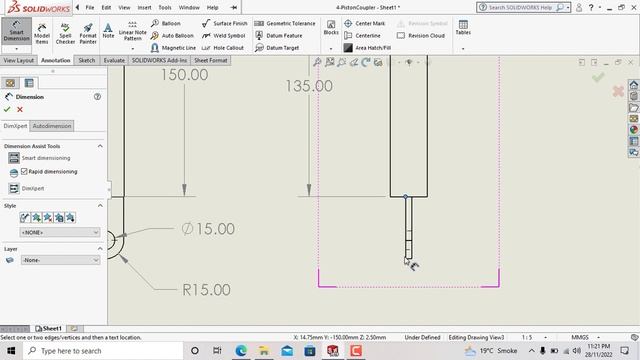Open Tables tool

[463, 28]
